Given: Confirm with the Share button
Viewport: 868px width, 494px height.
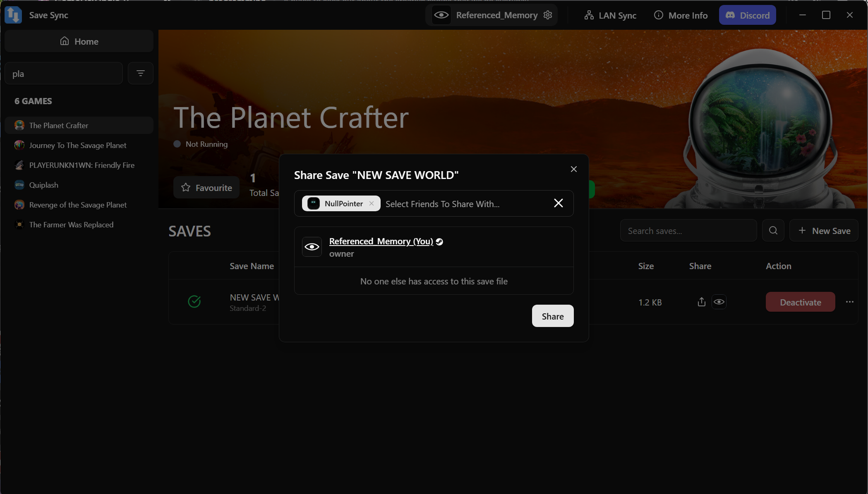Looking at the screenshot, I should click(x=553, y=316).
